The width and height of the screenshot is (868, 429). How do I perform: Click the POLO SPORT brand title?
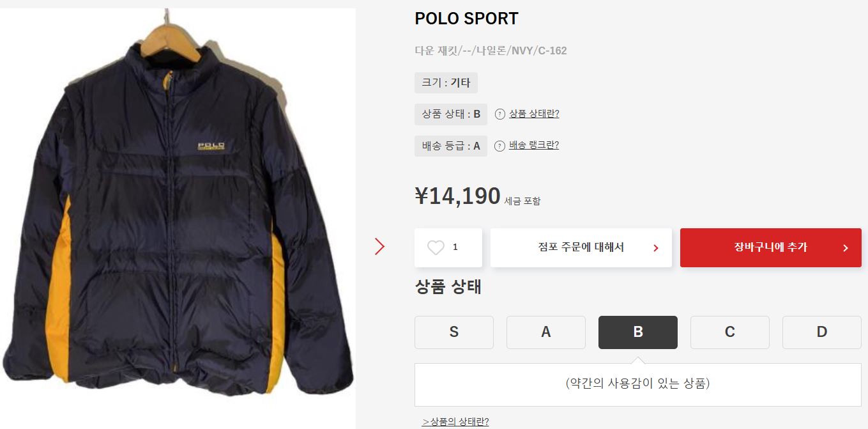click(466, 19)
